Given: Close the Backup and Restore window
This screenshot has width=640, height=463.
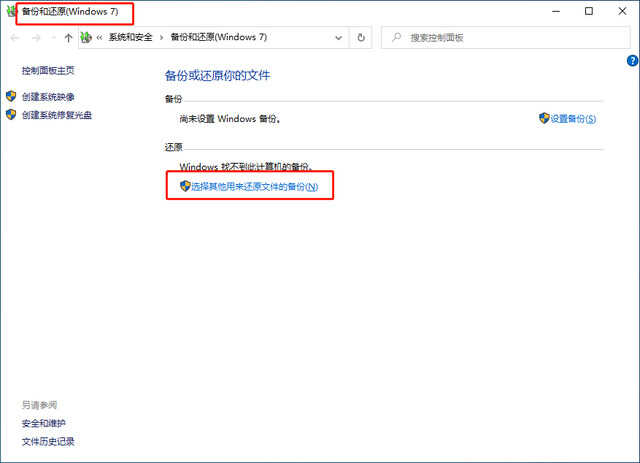Looking at the screenshot, I should point(622,11).
